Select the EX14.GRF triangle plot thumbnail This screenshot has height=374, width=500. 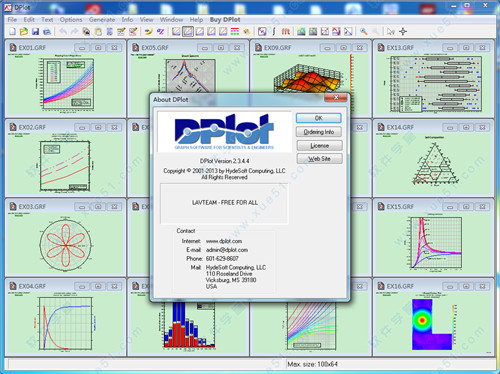pyautogui.click(x=435, y=163)
